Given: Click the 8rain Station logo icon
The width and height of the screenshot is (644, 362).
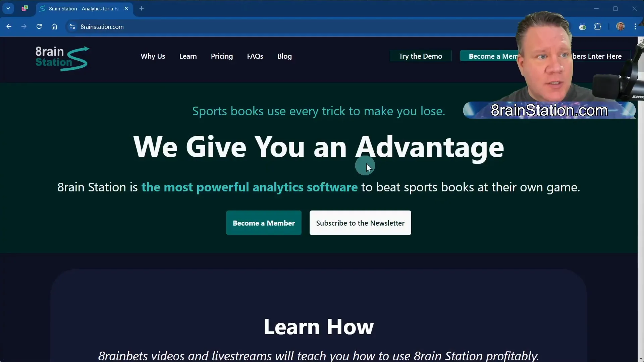Looking at the screenshot, I should click(62, 56).
